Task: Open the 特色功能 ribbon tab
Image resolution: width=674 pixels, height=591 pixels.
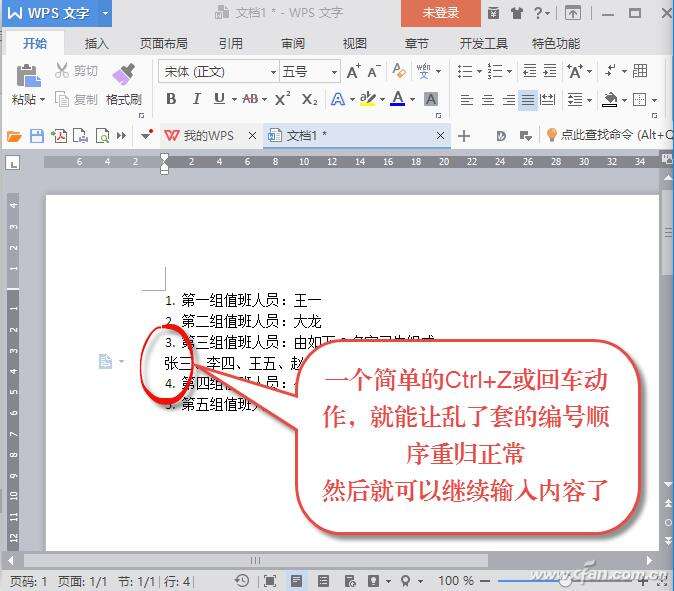Action: (556, 43)
